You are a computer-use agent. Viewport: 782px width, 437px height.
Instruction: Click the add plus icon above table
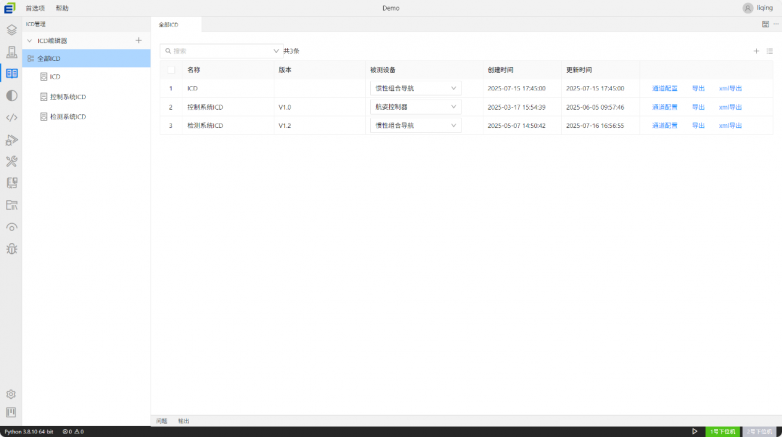756,51
